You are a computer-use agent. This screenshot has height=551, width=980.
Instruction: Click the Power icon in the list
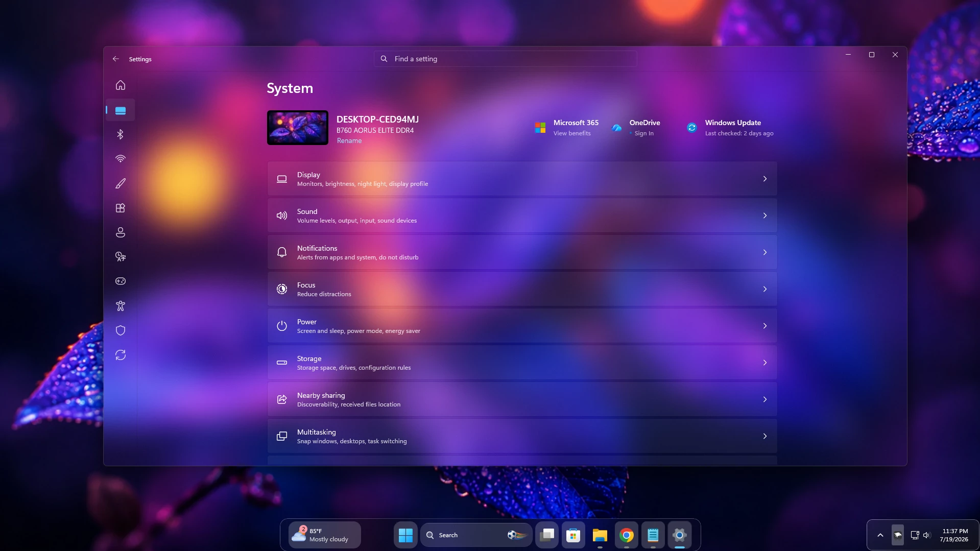[282, 326]
